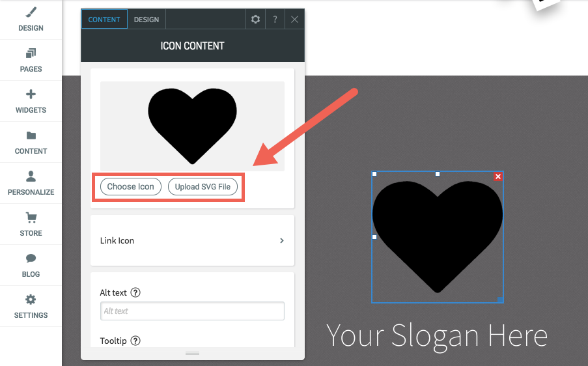Click the Alt text input field
Screen dimensions: 588x366
click(x=192, y=311)
